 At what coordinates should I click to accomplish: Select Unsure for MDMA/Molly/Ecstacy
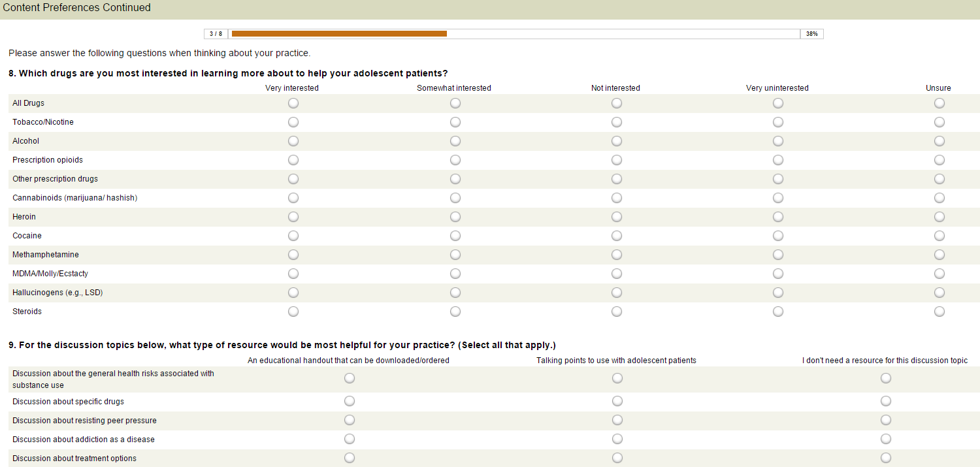[939, 274]
